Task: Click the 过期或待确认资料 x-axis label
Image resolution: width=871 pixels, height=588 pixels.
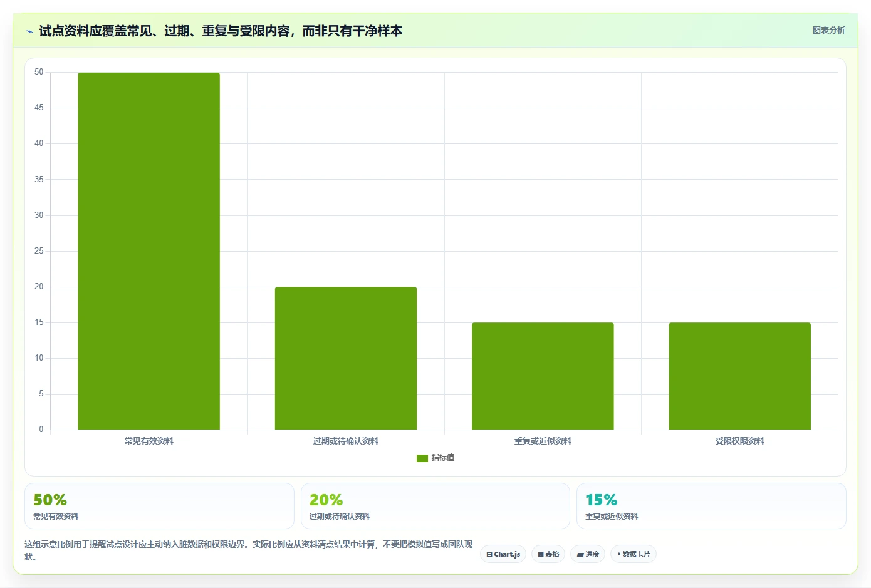Action: pyautogui.click(x=346, y=441)
